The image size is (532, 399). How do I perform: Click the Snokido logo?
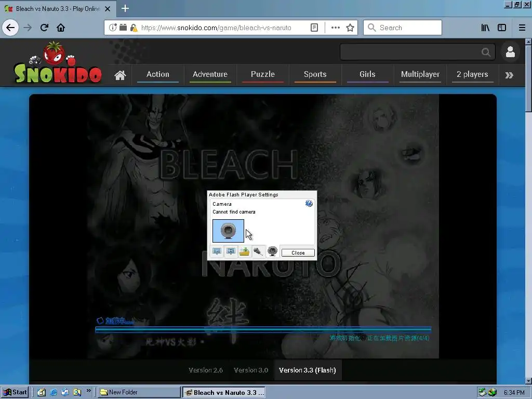click(x=57, y=63)
